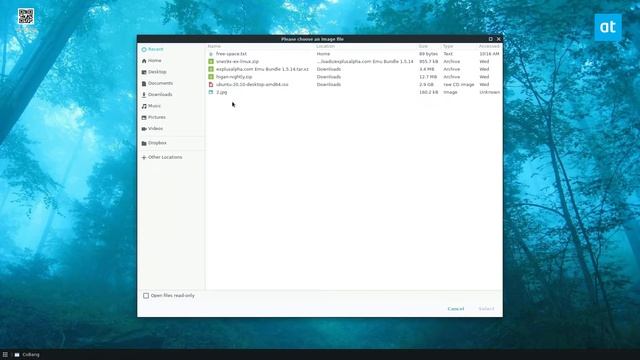Close the image chooser dialog

(498, 39)
